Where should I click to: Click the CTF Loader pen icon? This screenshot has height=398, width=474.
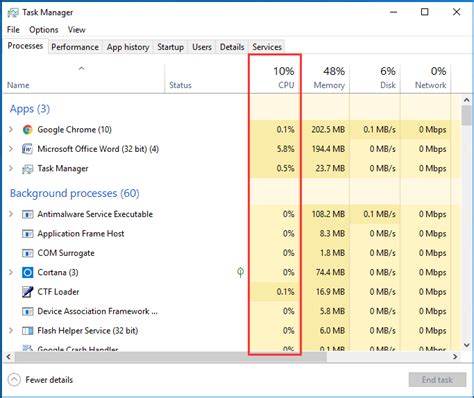pyautogui.click(x=27, y=292)
